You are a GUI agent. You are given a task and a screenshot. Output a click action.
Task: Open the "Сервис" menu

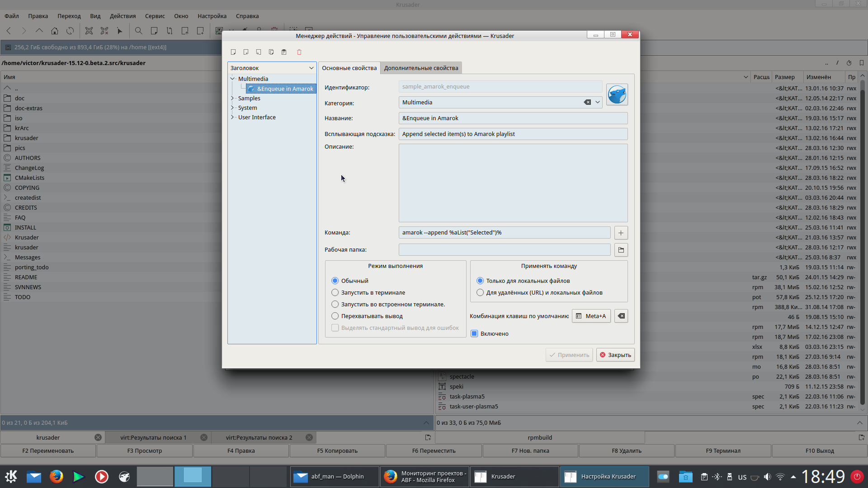[x=155, y=16]
